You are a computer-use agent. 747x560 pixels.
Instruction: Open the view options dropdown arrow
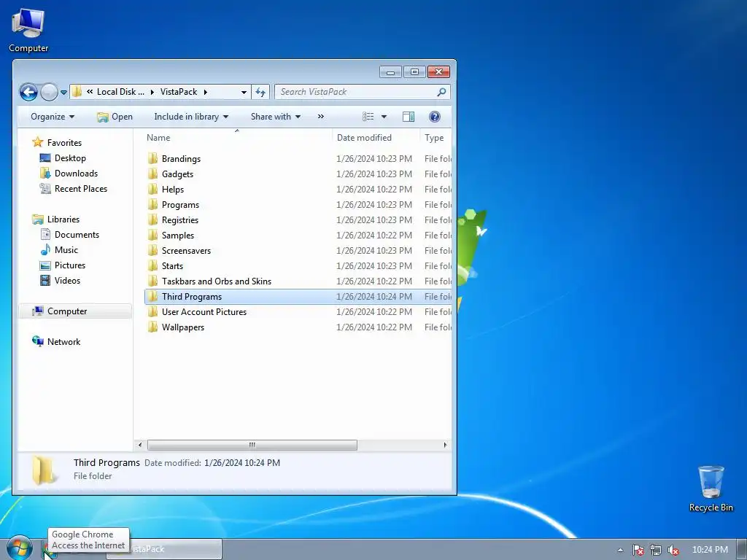[384, 117]
